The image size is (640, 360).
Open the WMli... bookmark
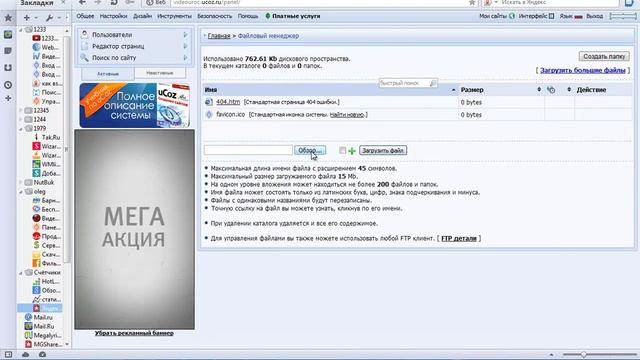(x=46, y=164)
